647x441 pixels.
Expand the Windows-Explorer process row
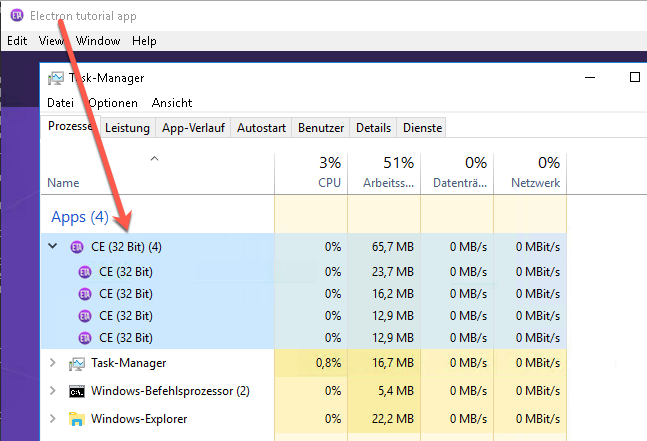coord(52,418)
